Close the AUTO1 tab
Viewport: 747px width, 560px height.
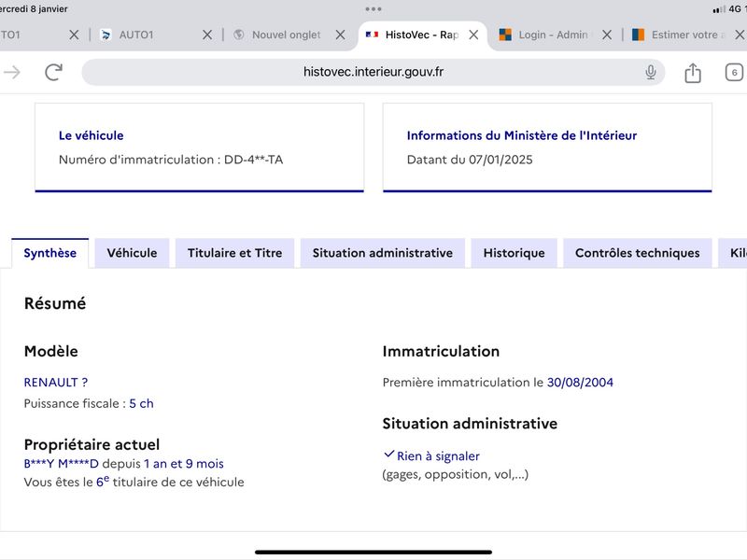[207, 35]
